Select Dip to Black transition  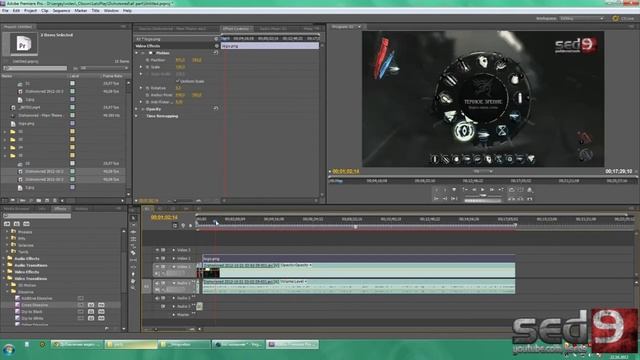point(32,311)
